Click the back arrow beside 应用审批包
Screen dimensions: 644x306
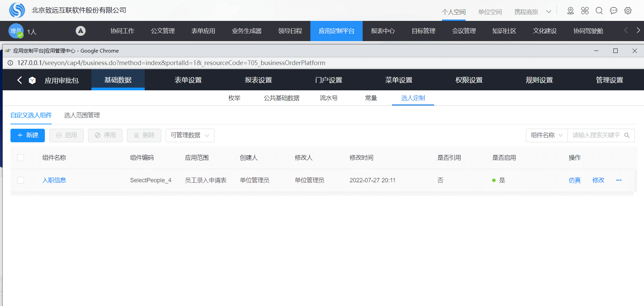point(20,80)
